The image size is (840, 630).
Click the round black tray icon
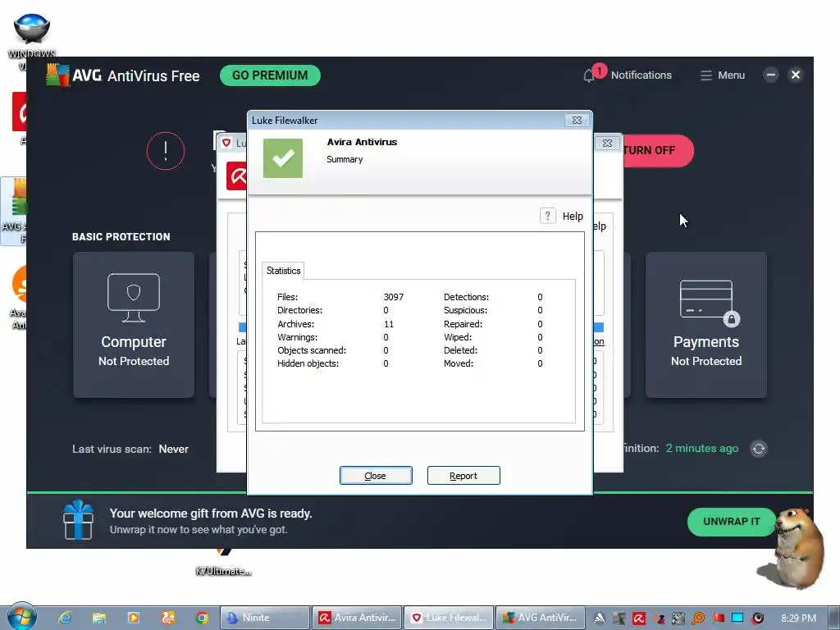(757, 619)
